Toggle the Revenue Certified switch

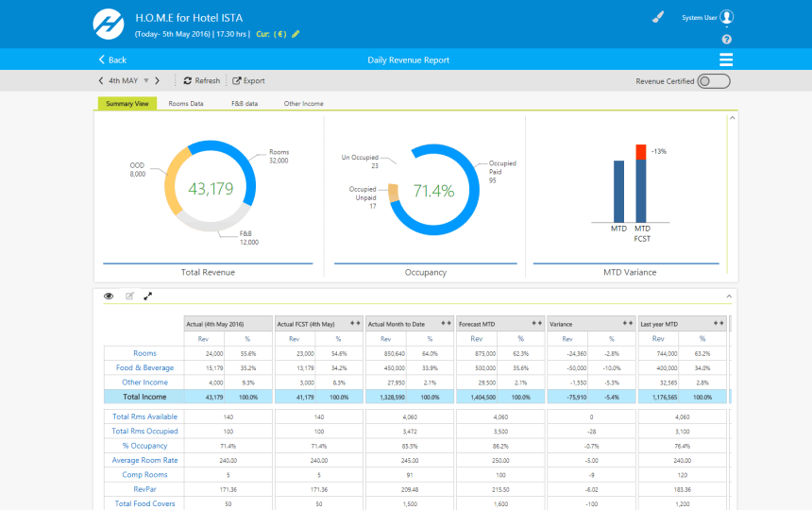714,81
